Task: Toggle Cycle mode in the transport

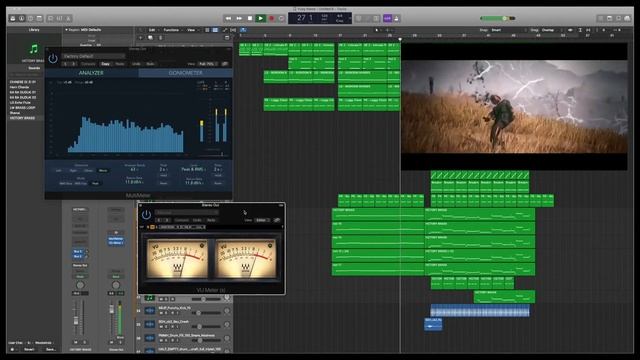Action: [281, 18]
